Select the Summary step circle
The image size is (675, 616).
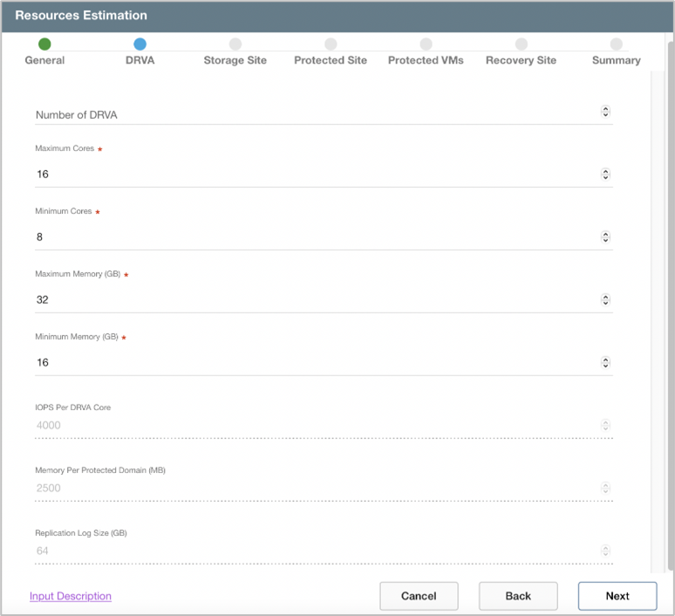pos(617,44)
